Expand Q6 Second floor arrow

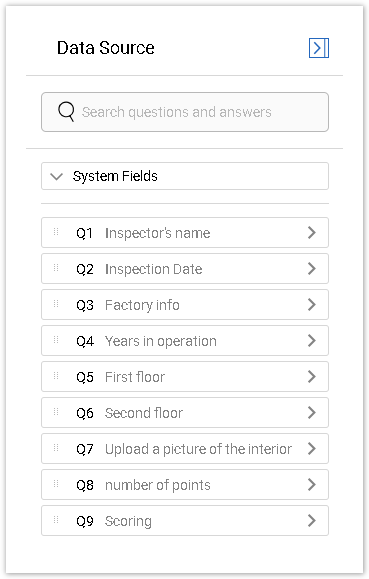point(312,412)
